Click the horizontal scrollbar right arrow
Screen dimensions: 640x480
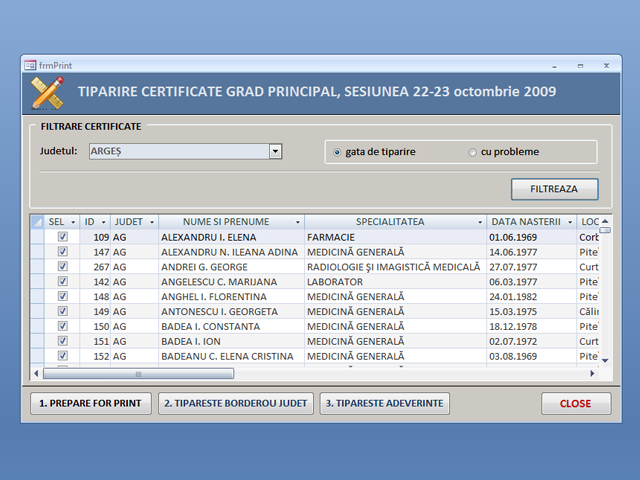point(592,374)
